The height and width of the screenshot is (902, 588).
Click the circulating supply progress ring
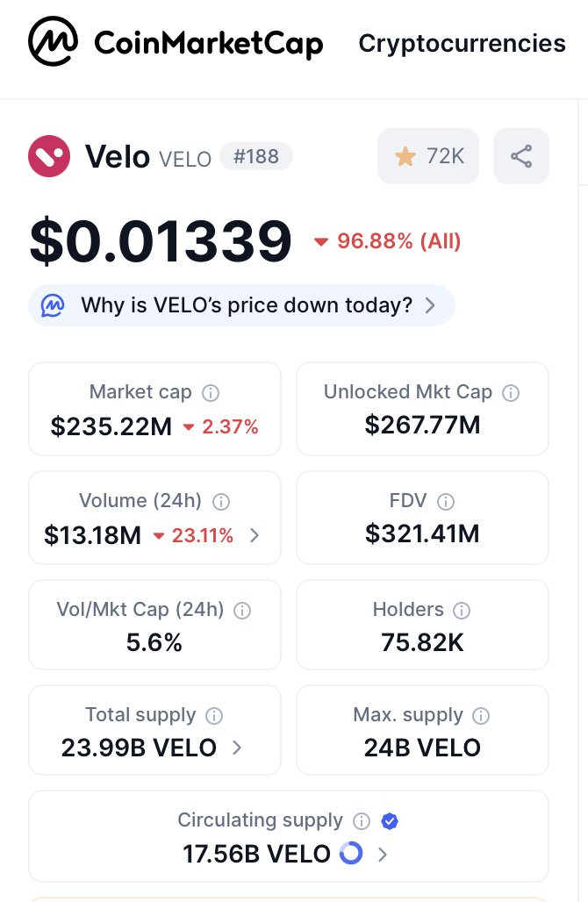tap(351, 853)
